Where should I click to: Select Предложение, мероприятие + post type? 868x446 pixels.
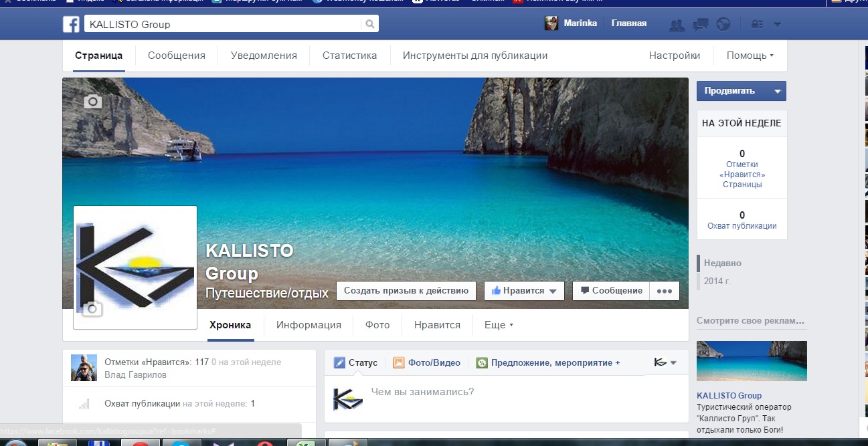pos(548,363)
